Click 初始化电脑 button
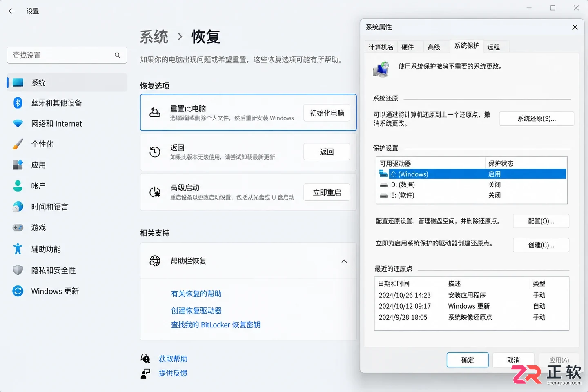 click(x=327, y=113)
